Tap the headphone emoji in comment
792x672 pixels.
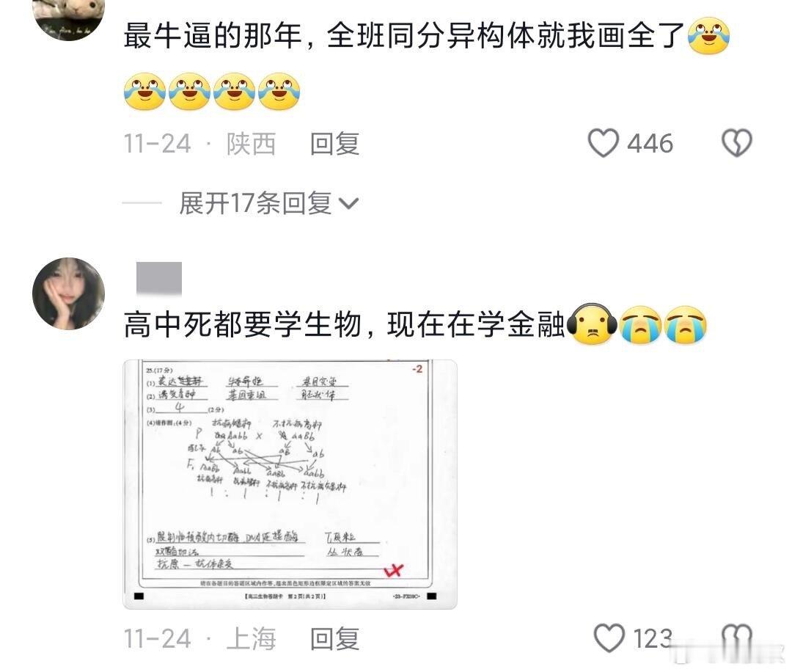(592, 324)
